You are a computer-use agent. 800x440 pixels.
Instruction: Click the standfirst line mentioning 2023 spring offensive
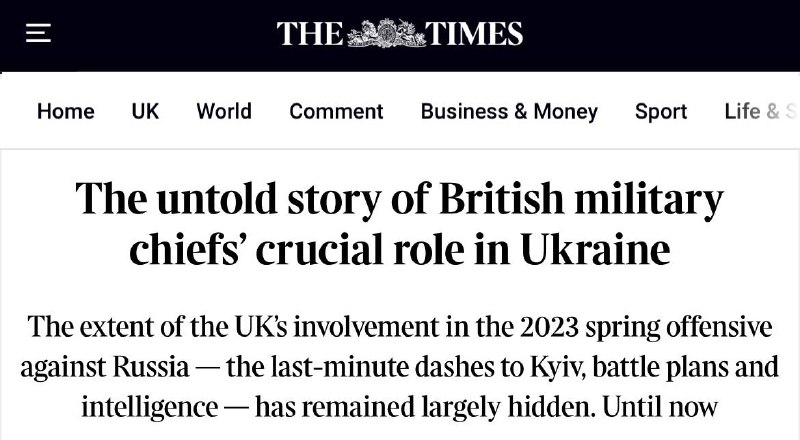click(399, 327)
